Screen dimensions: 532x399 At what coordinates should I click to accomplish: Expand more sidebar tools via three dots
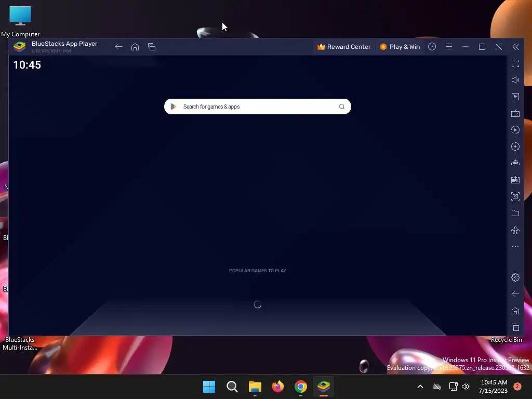click(x=515, y=246)
